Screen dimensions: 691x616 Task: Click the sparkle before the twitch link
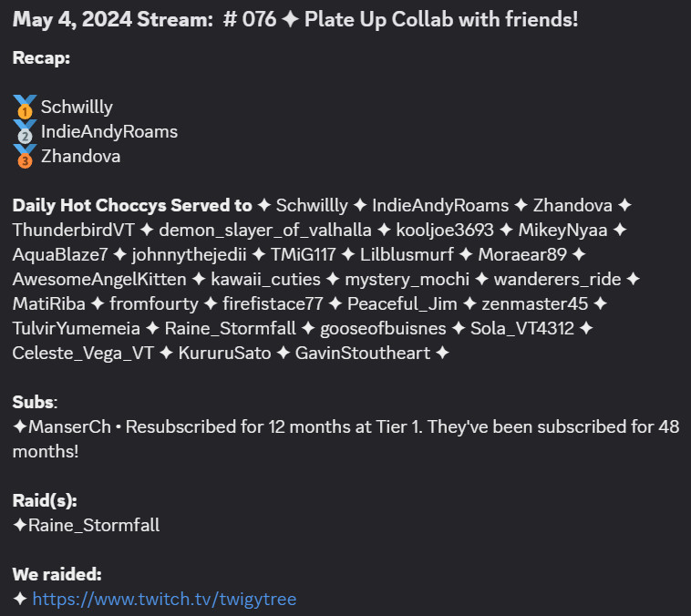20,599
